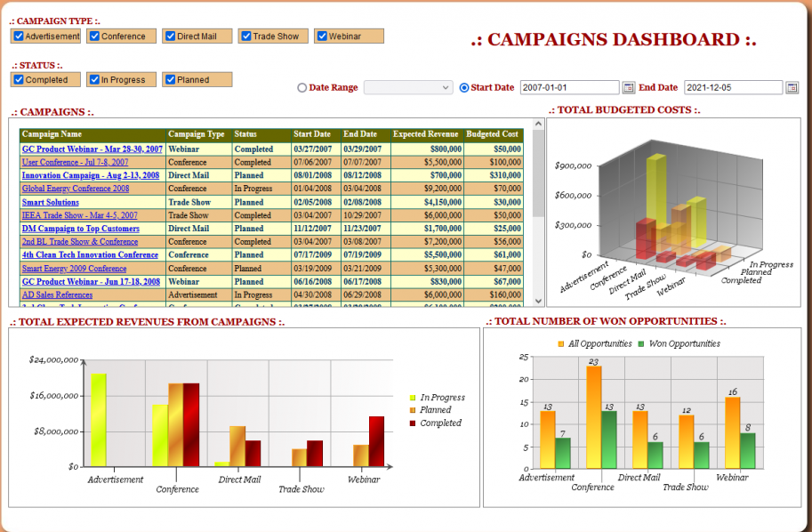This screenshot has height=532, width=812.
Task: Open the Start Date calendar picker
Action: tap(629, 88)
